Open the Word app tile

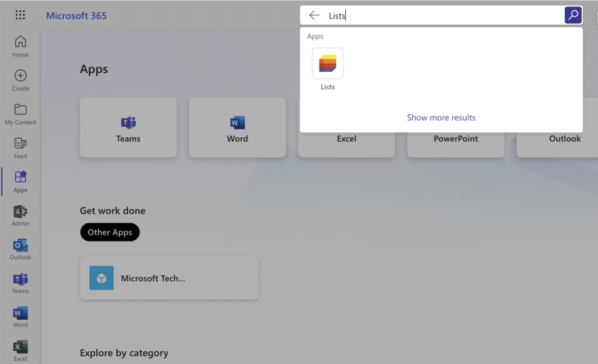237,127
